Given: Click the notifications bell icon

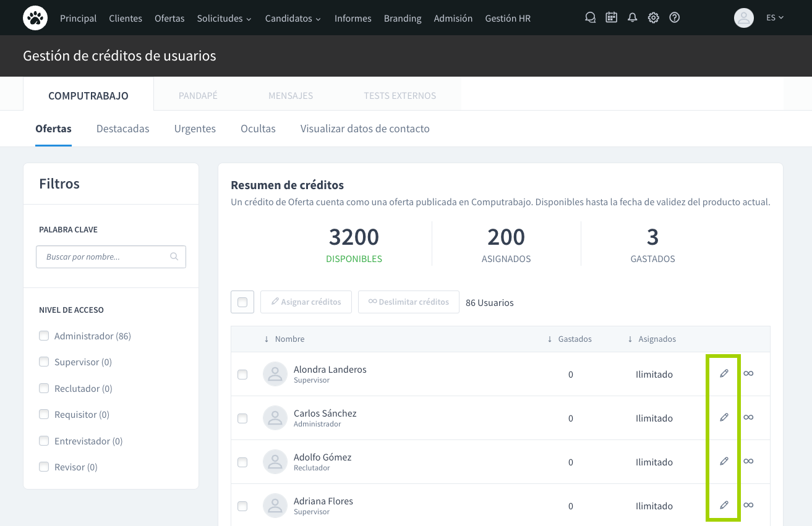Looking at the screenshot, I should [x=632, y=18].
